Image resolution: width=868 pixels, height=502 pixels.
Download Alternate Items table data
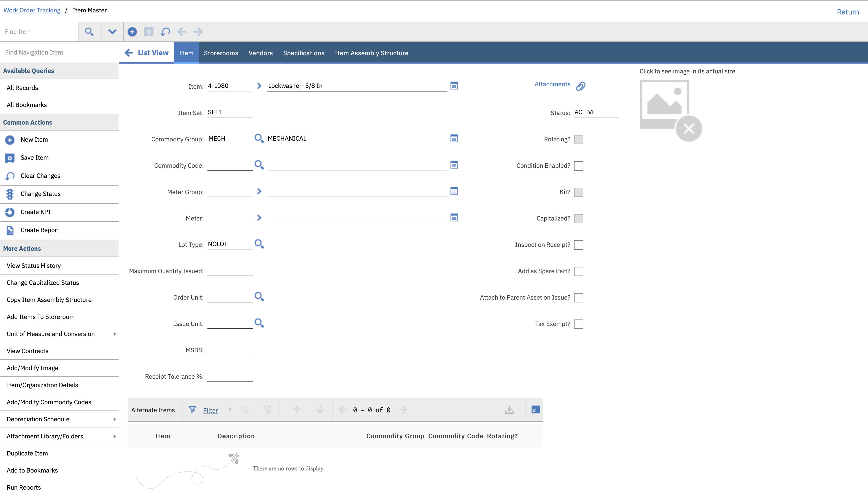[x=509, y=410]
